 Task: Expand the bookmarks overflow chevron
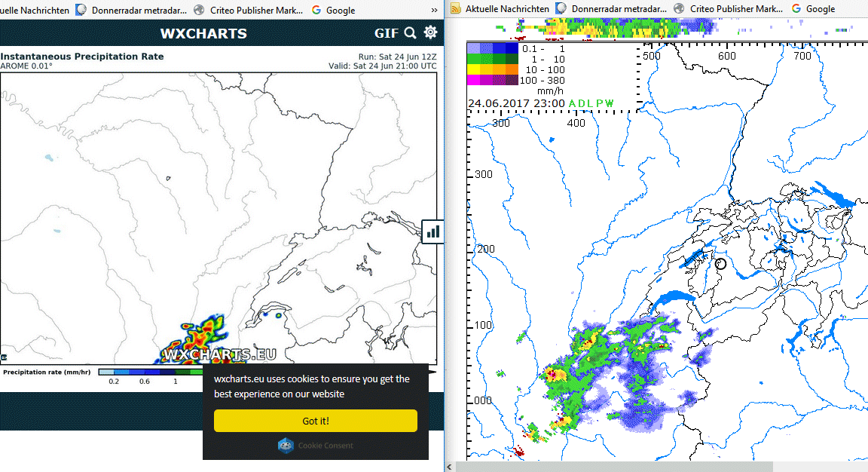pyautogui.click(x=434, y=10)
